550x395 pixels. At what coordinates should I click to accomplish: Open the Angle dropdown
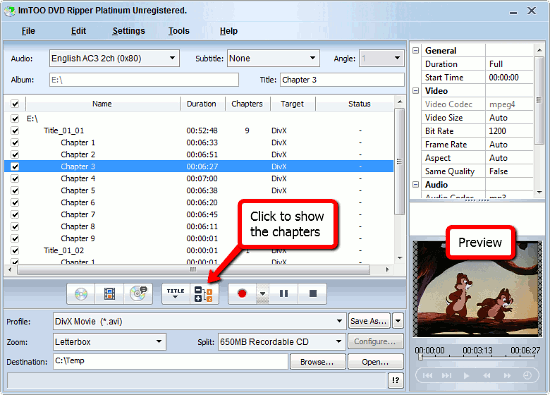[397, 58]
